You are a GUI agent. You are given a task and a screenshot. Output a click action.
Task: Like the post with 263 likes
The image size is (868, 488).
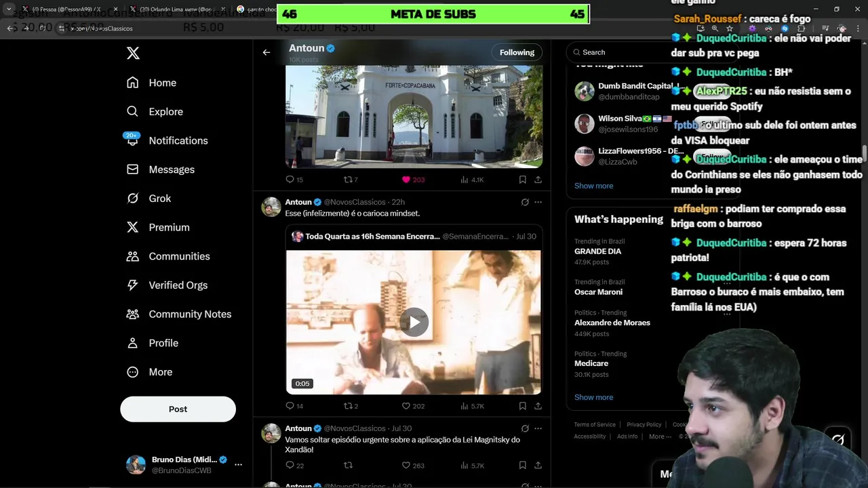point(413,466)
